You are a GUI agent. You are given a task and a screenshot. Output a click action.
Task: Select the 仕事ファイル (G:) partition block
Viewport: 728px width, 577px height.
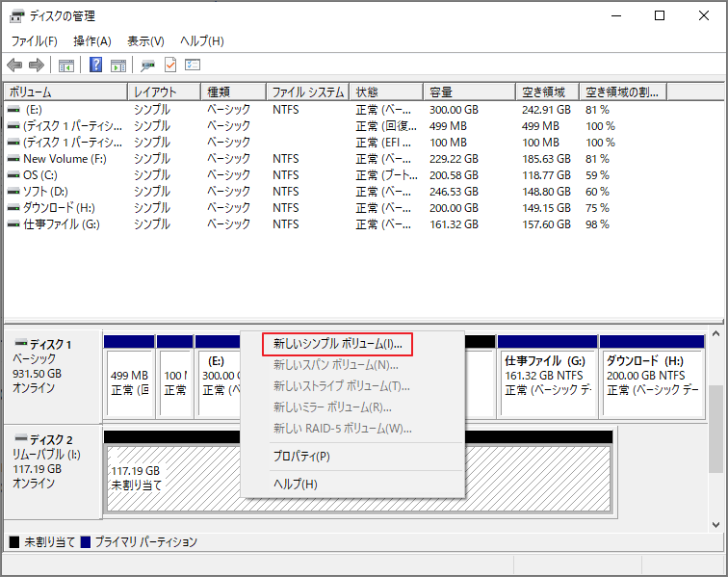click(x=547, y=376)
